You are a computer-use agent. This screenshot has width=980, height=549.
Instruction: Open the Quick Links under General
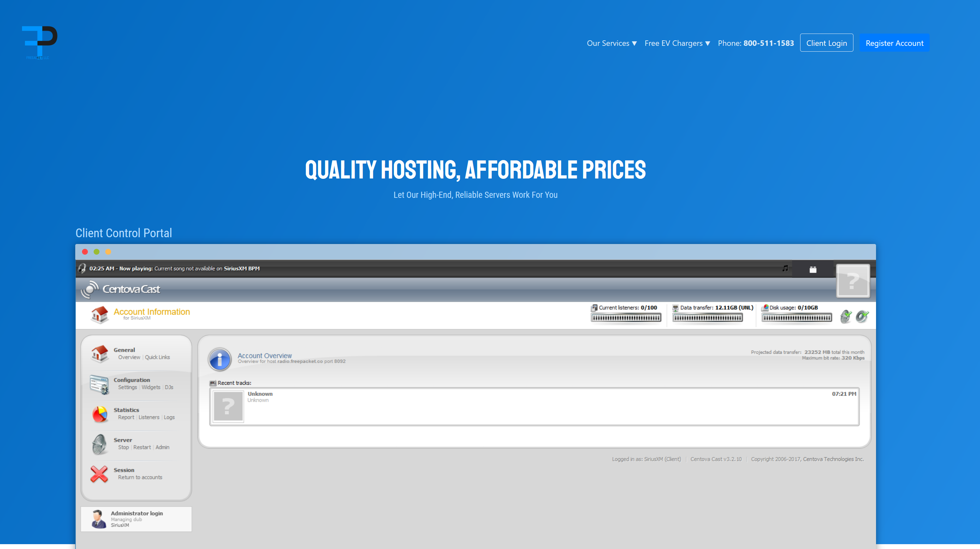tap(157, 357)
